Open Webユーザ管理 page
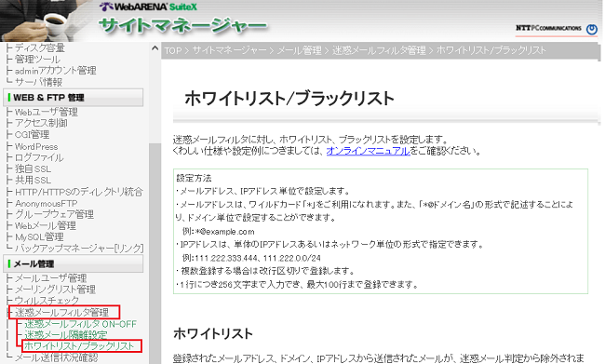 pyautogui.click(x=47, y=112)
